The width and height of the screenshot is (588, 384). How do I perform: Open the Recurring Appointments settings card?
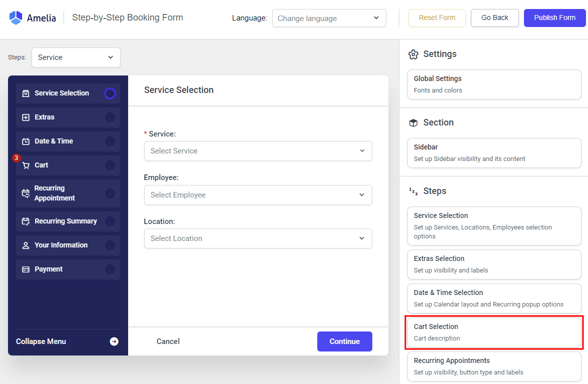pos(494,366)
